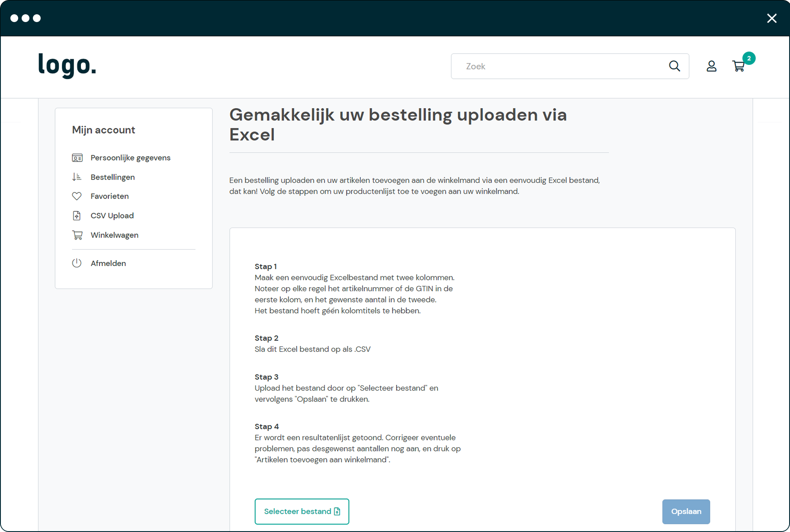
Task: Click the logo to go home
Action: click(67, 66)
